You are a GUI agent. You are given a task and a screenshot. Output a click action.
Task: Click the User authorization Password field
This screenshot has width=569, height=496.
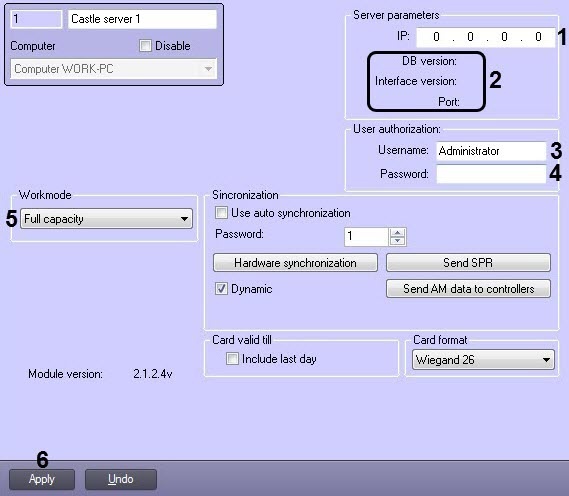pos(491,174)
